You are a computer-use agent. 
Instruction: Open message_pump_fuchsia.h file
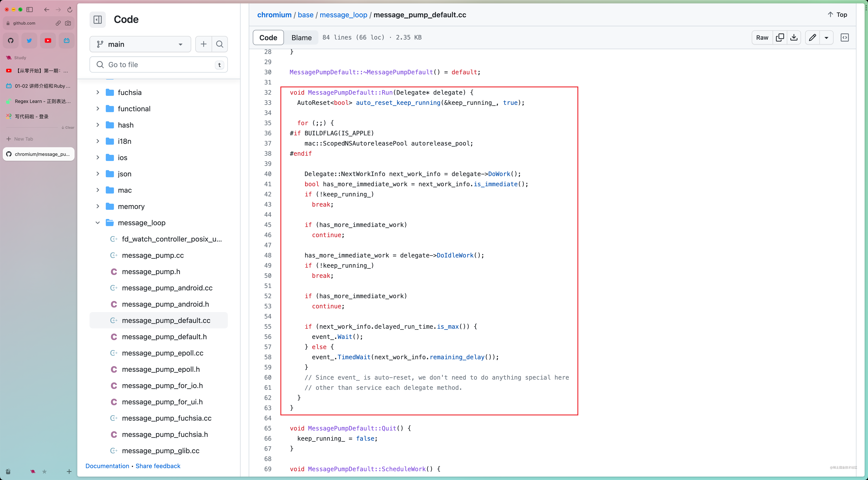tap(159, 435)
